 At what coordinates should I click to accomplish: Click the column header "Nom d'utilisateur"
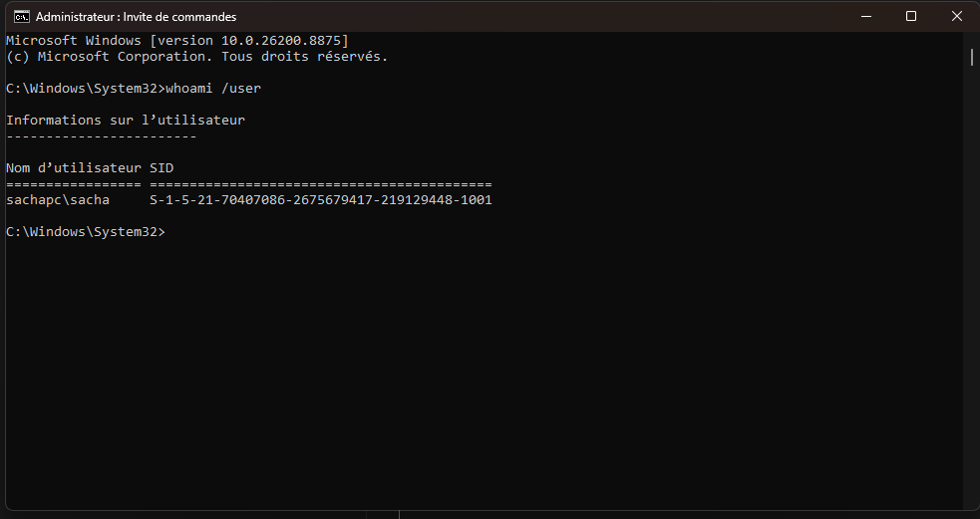pyautogui.click(x=74, y=168)
